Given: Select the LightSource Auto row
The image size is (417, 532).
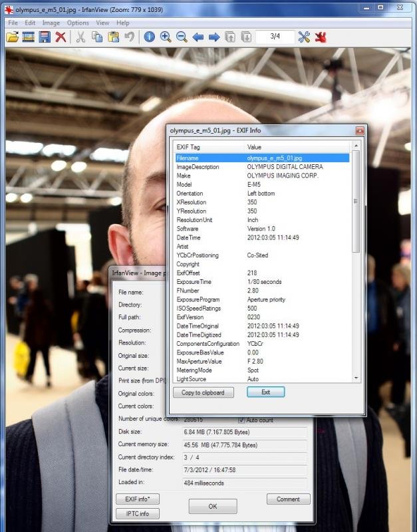Looking at the screenshot, I should click(x=262, y=378).
